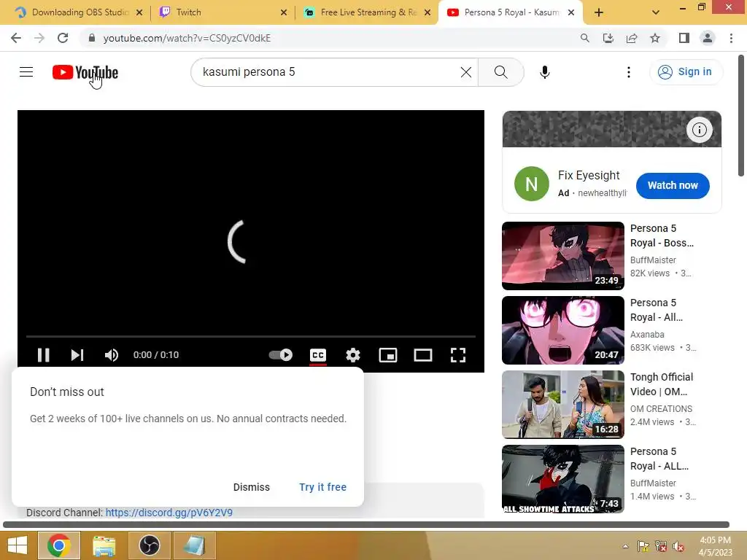
Task: Go to YouTube home via logo
Action: pos(85,72)
